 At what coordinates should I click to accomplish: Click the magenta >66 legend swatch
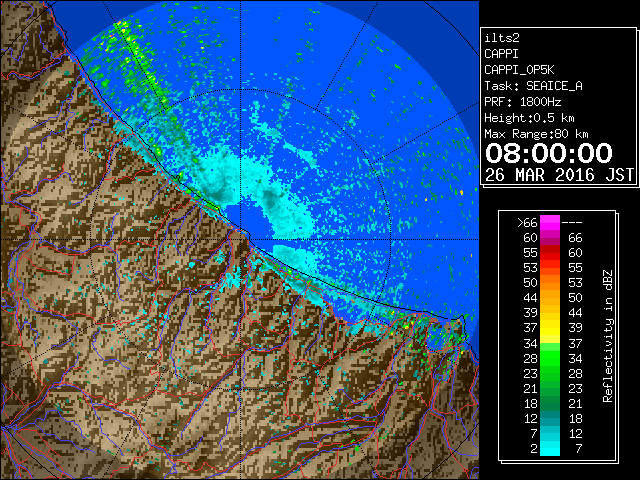(x=550, y=222)
